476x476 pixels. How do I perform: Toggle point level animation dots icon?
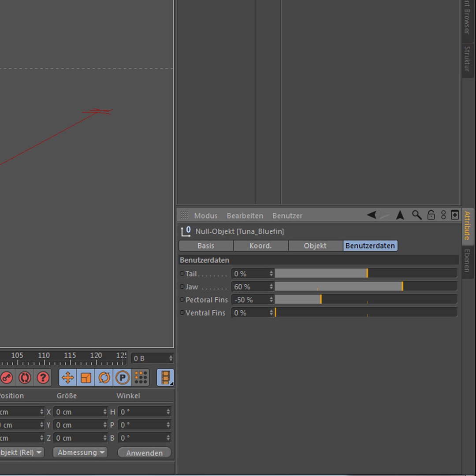(x=141, y=378)
